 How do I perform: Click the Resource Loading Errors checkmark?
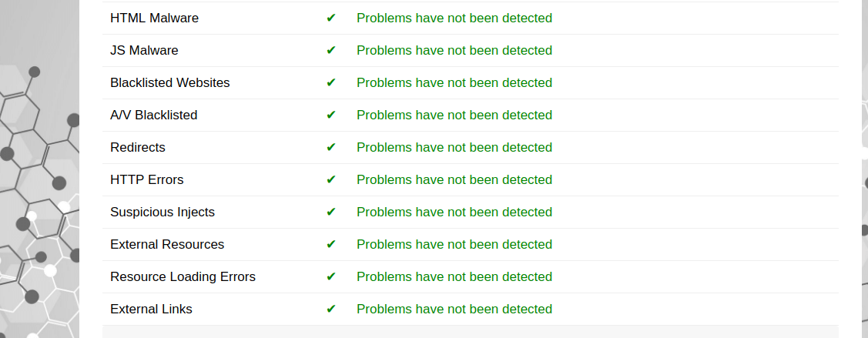click(x=331, y=276)
